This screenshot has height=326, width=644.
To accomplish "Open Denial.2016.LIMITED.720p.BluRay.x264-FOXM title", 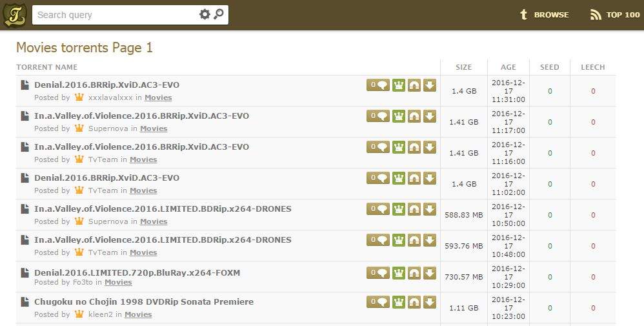I will point(137,272).
